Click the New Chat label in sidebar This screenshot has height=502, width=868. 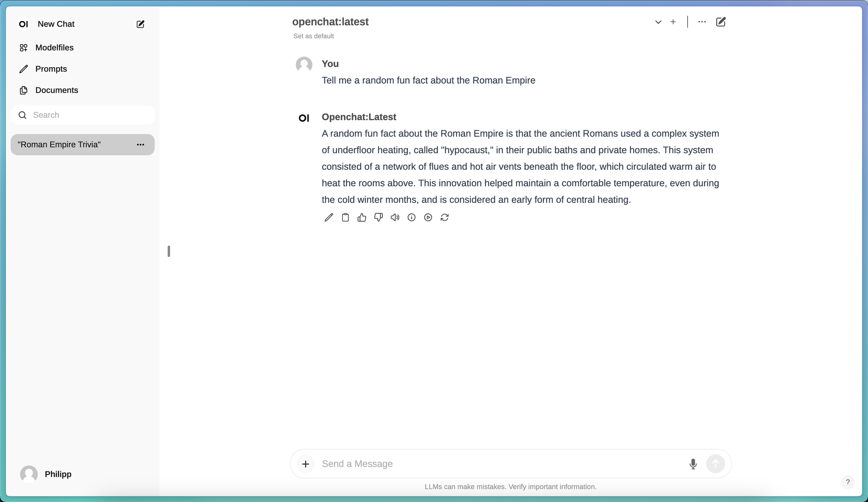tap(56, 24)
